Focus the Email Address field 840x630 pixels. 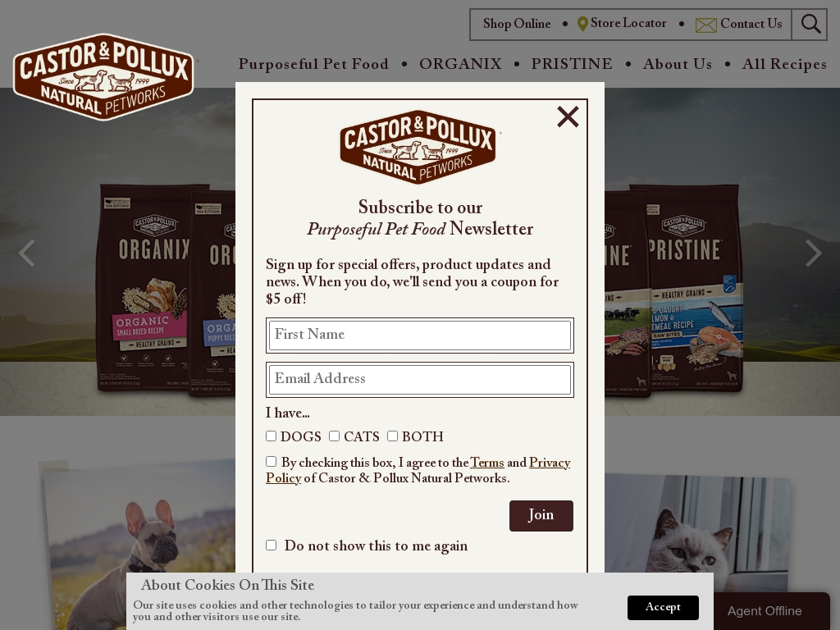pyautogui.click(x=420, y=379)
